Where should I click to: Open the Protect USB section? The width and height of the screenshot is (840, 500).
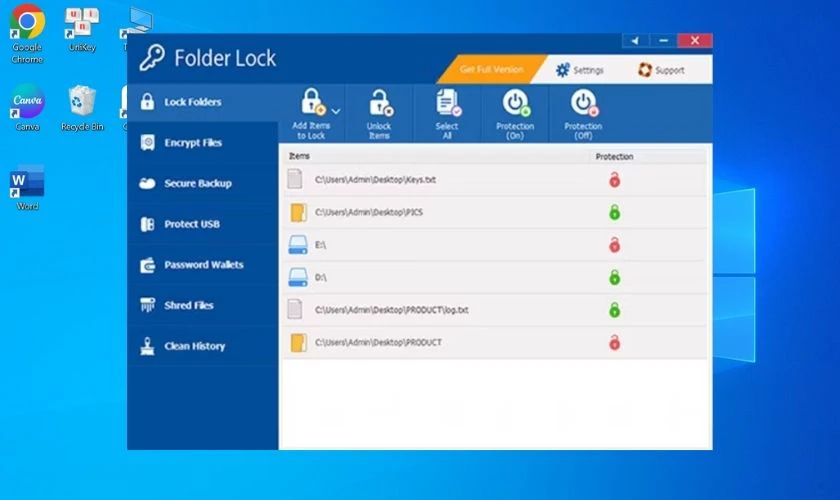pos(202,224)
